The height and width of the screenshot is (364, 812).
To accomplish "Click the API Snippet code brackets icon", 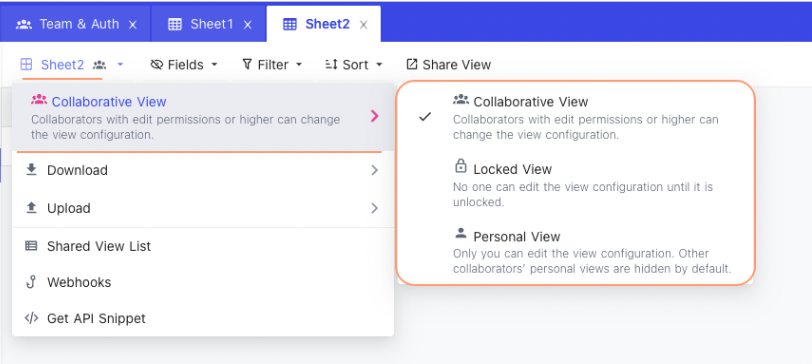I will pos(32,318).
